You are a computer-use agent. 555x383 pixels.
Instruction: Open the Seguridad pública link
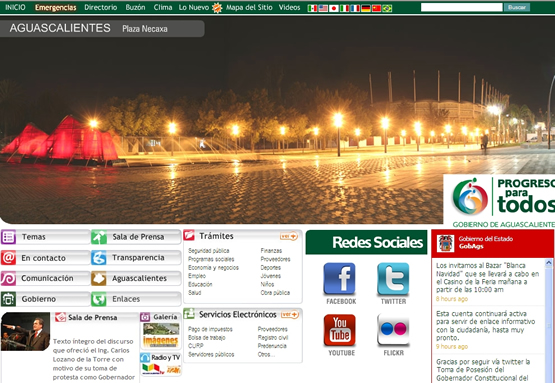pos(208,251)
